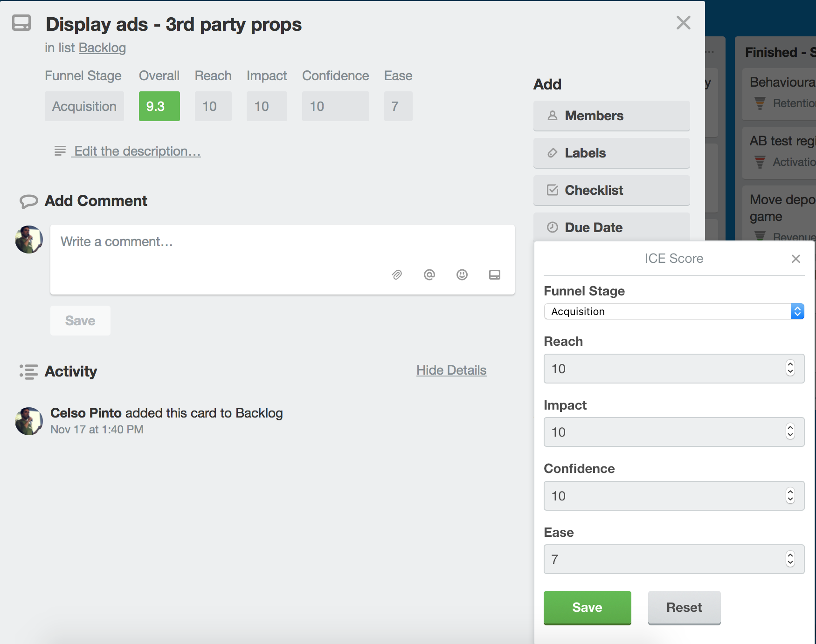Attach a file using the paperclip icon

397,275
